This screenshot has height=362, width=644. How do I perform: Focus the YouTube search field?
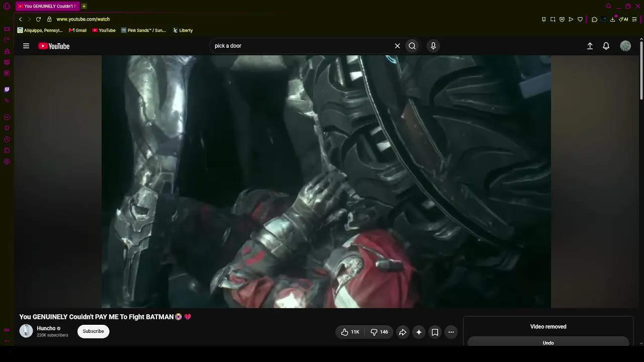(x=302, y=46)
